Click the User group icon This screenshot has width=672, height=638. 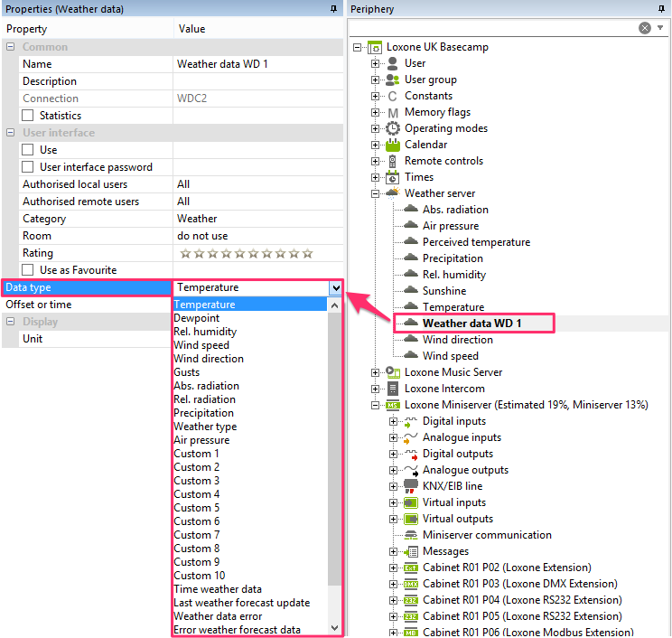pos(393,80)
